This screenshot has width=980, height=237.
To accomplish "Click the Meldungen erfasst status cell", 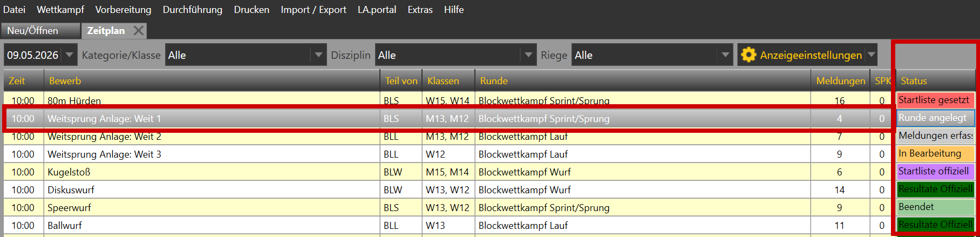I will point(936,136).
